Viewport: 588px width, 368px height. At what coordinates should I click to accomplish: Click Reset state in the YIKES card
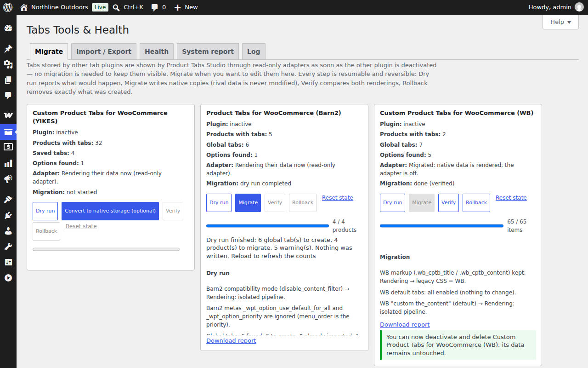81,226
